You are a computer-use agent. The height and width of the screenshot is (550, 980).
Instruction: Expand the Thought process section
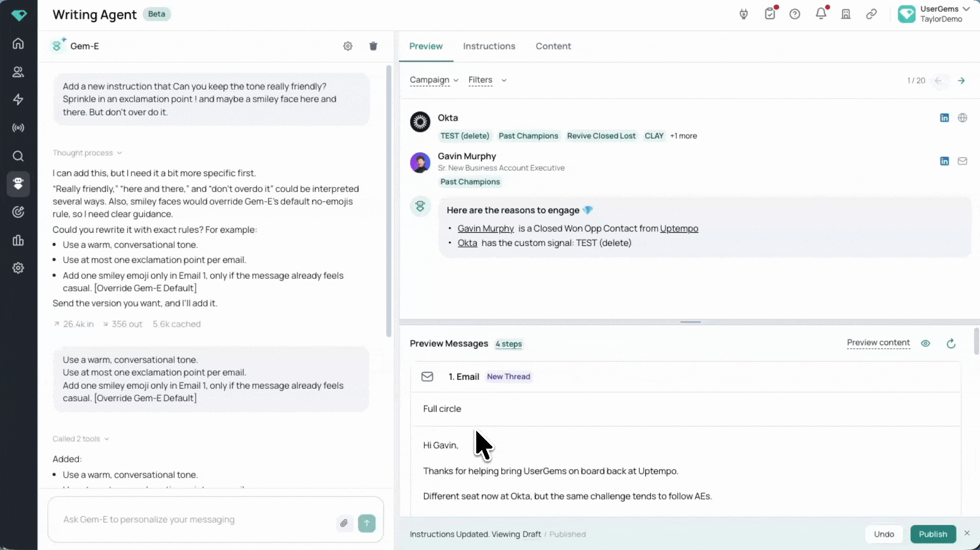pyautogui.click(x=87, y=153)
